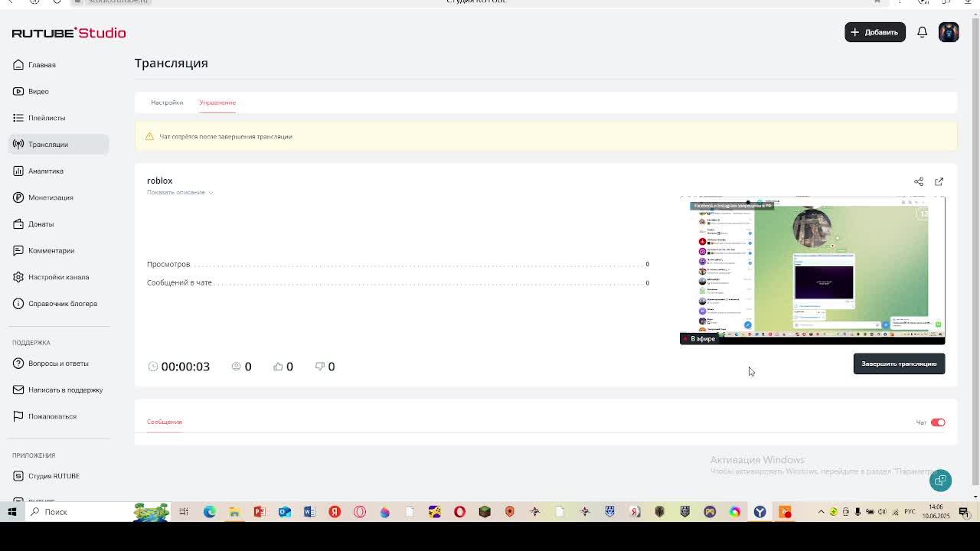Viewport: 980px width, 551px height.
Task: Show hidden tray icons arrow
Action: (x=821, y=512)
